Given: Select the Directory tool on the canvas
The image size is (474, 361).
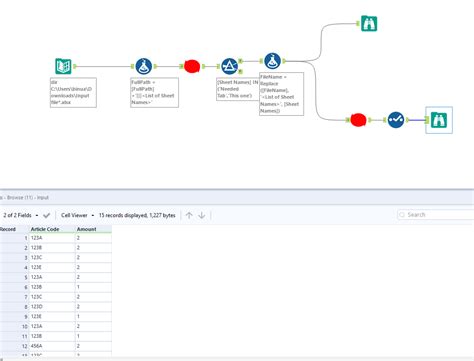Looking at the screenshot, I should coord(63,66).
